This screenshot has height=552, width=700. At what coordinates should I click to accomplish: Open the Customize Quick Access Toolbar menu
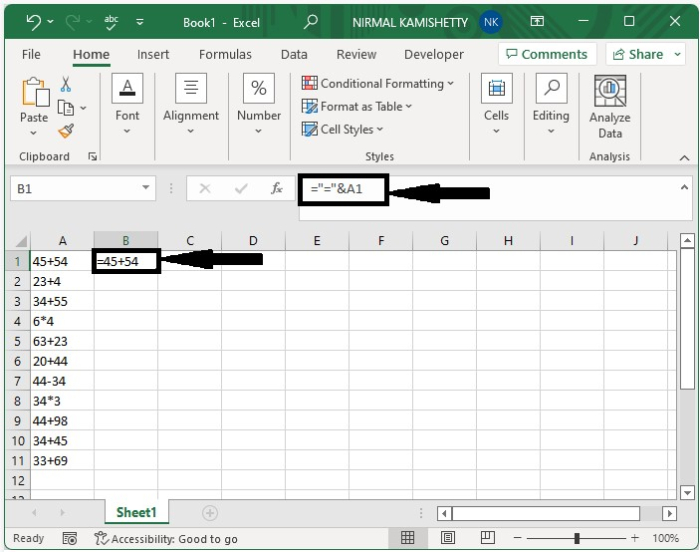tap(140, 22)
